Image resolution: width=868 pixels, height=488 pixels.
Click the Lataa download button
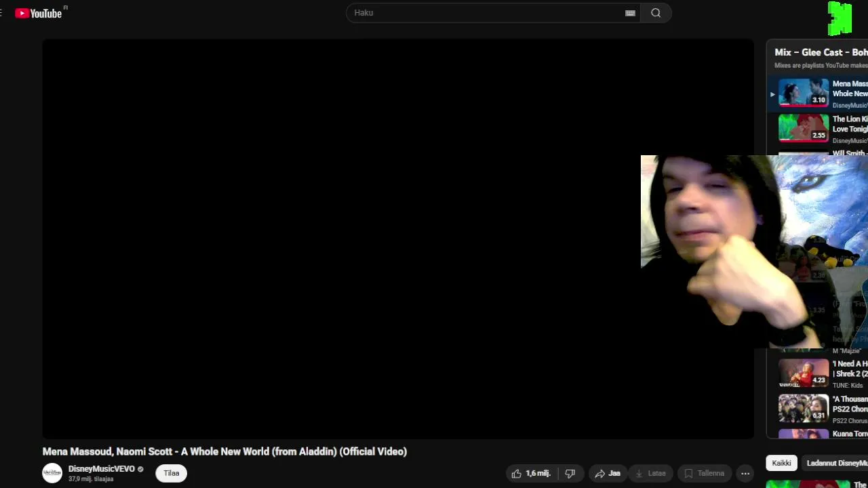coord(650,473)
